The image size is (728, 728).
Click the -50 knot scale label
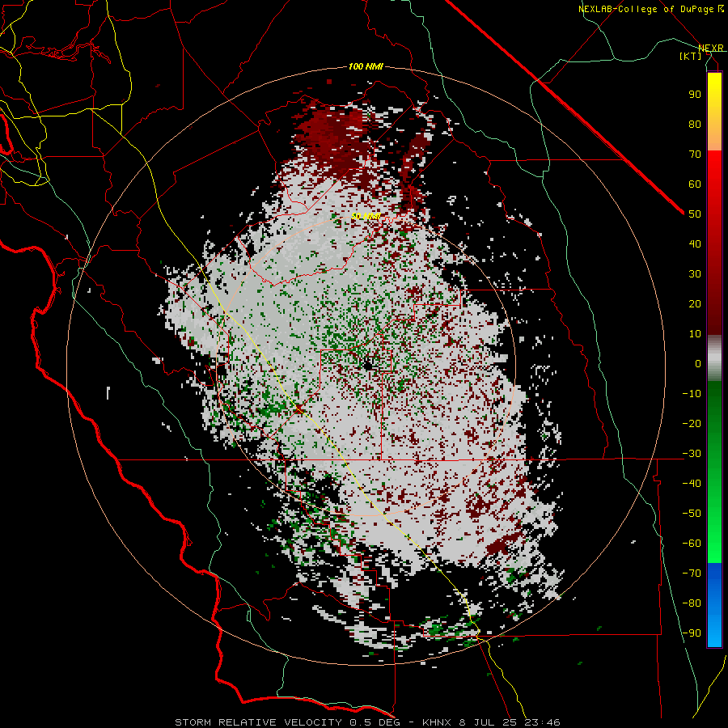[692, 514]
